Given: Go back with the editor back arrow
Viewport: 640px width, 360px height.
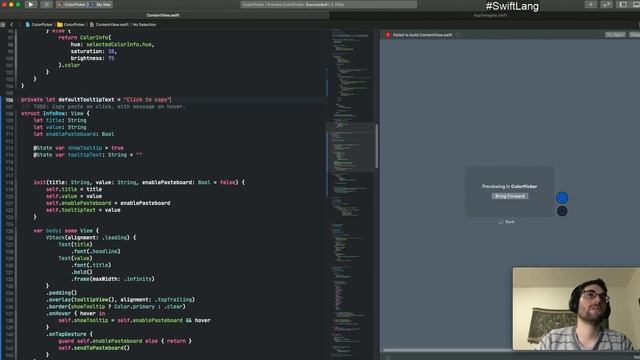Looking at the screenshot, I should tap(11, 24).
